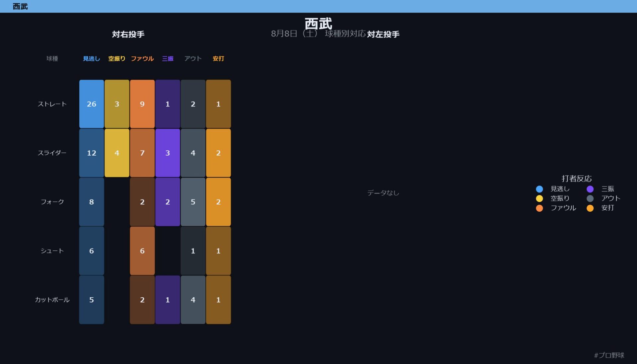Pick the ストレート アウト cell showing 2
The width and height of the screenshot is (637, 364).
[x=193, y=104]
